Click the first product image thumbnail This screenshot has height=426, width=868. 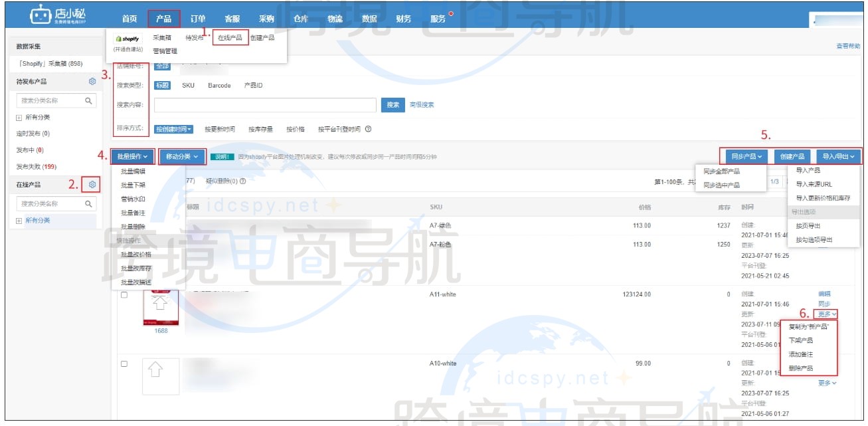tap(161, 306)
